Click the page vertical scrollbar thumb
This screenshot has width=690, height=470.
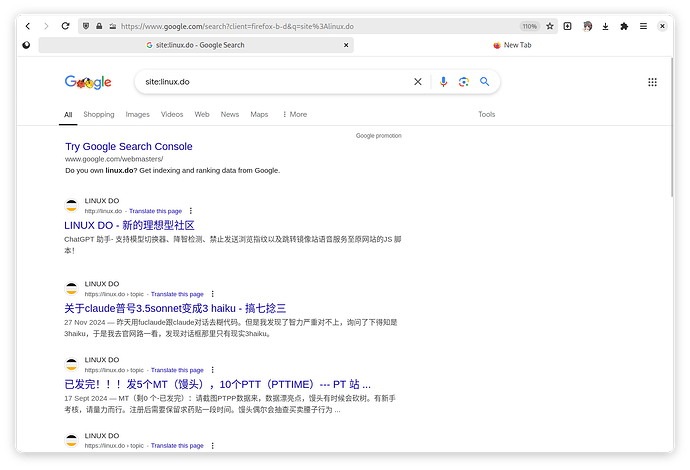point(672,128)
